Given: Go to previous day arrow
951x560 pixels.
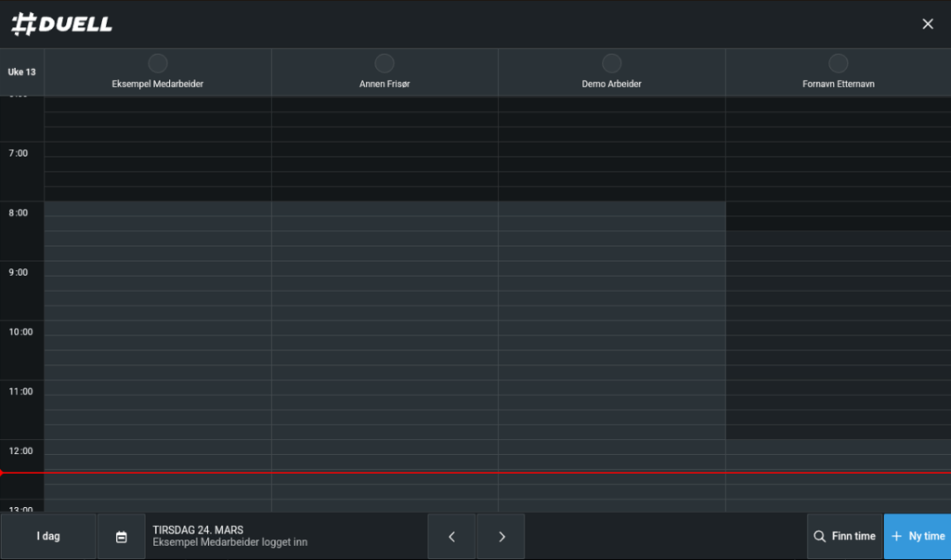Looking at the screenshot, I should pyautogui.click(x=451, y=537).
